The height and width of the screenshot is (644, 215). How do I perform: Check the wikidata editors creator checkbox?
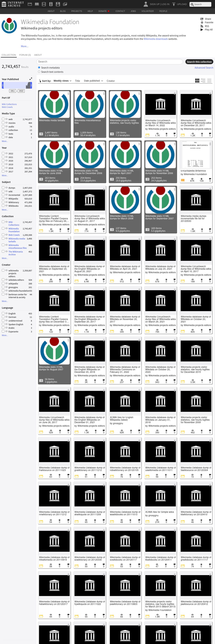point(3,280)
